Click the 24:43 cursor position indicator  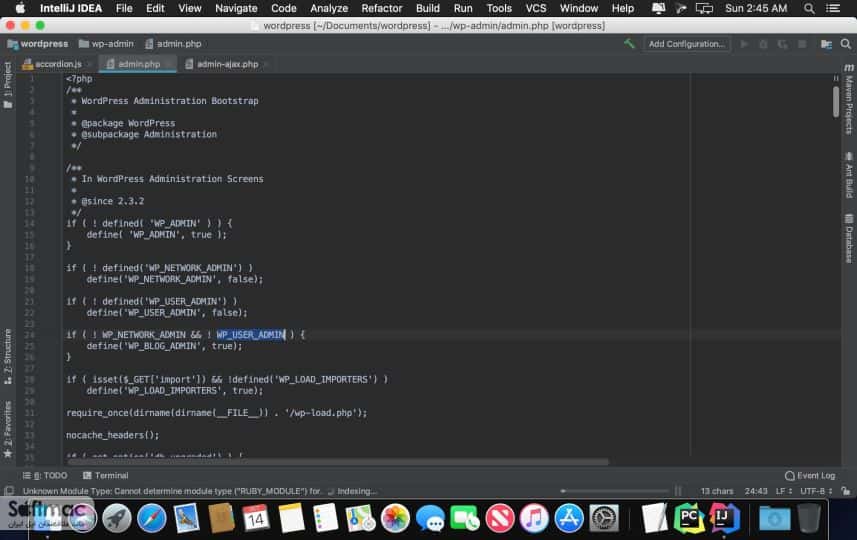[x=756, y=491]
